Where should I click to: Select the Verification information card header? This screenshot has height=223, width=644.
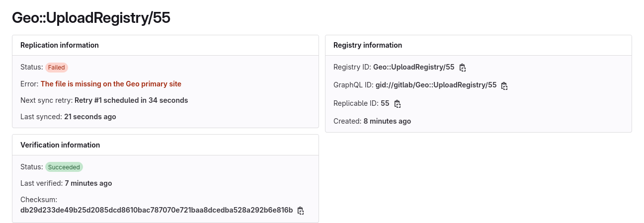pos(60,145)
